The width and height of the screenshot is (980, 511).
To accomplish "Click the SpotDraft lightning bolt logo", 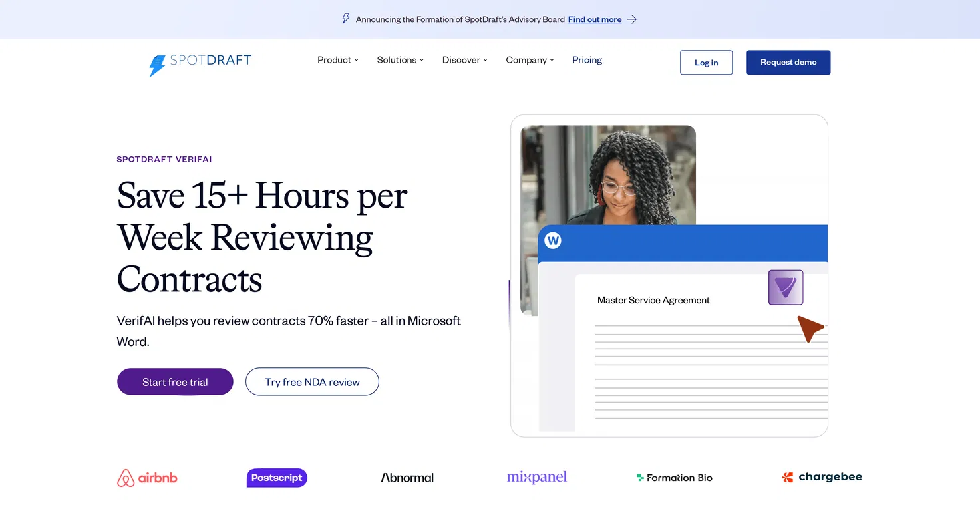I will 157,65.
